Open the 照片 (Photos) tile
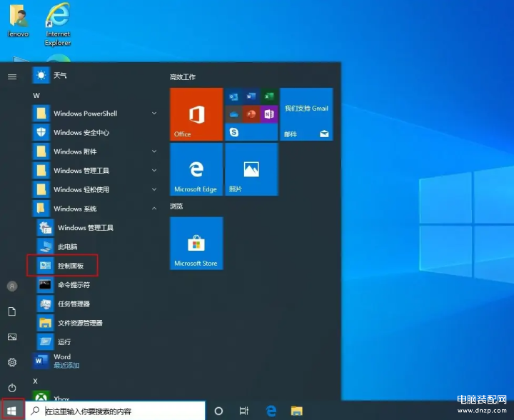The height and width of the screenshot is (420, 514). (x=251, y=169)
